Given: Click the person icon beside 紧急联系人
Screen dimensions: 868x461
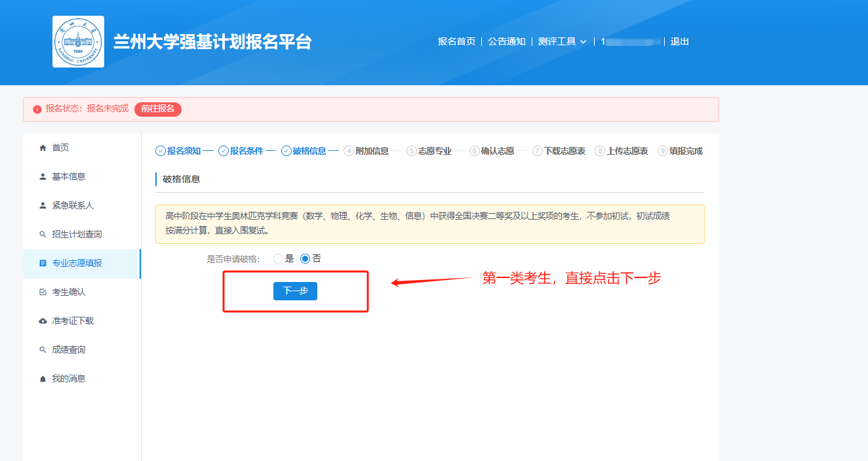Looking at the screenshot, I should [43, 205].
